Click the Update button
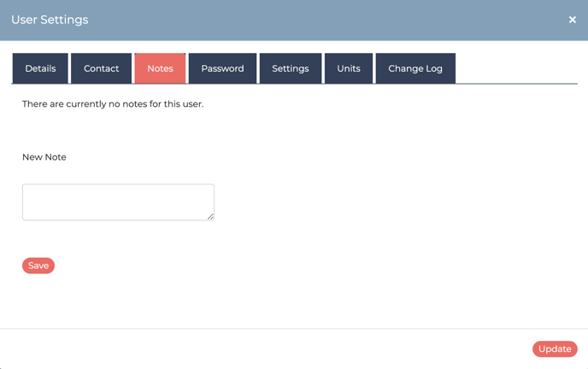 click(555, 348)
